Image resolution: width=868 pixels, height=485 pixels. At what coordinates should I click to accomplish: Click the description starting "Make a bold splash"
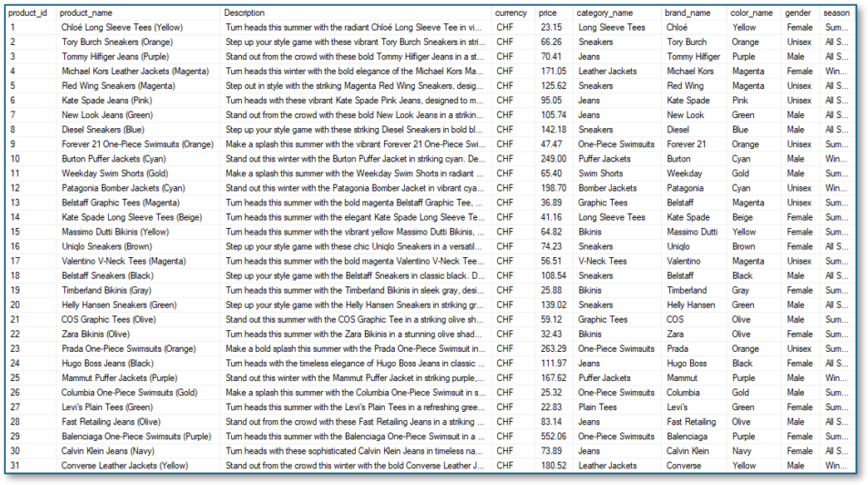coord(355,349)
